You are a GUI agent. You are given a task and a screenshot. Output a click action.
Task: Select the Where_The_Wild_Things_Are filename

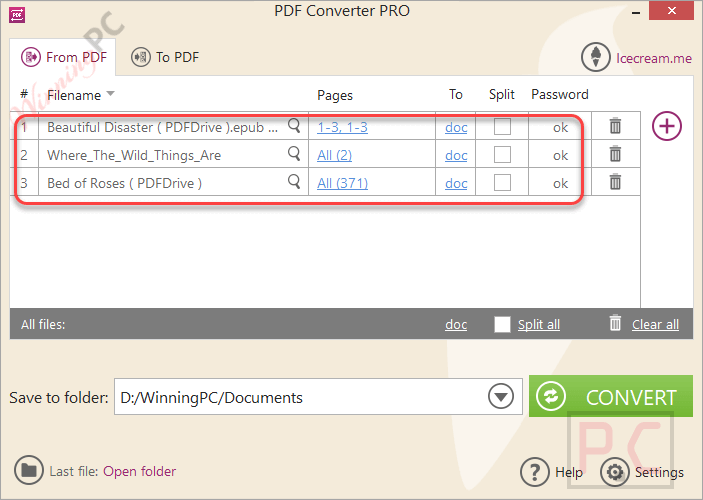pos(134,155)
